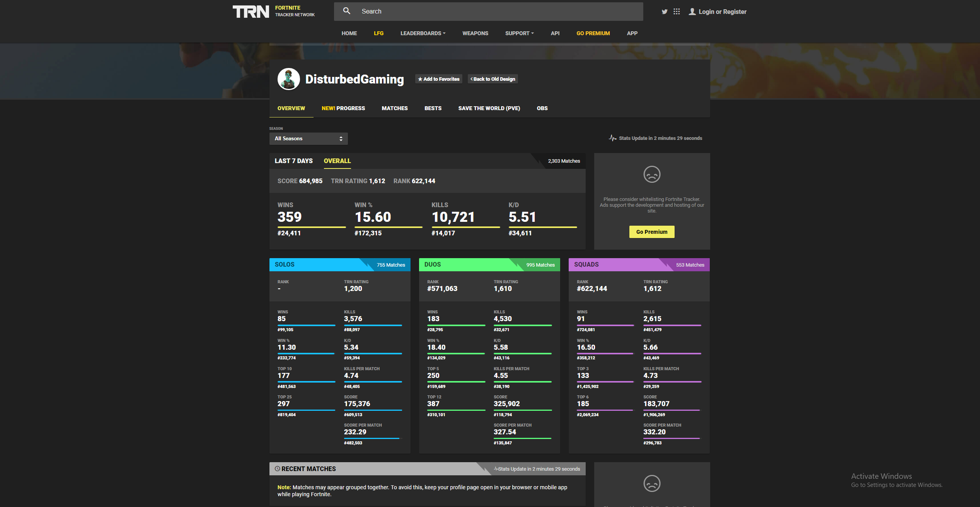Click the yellow Wins progress bar
The height and width of the screenshot is (507, 980).
[x=311, y=227]
